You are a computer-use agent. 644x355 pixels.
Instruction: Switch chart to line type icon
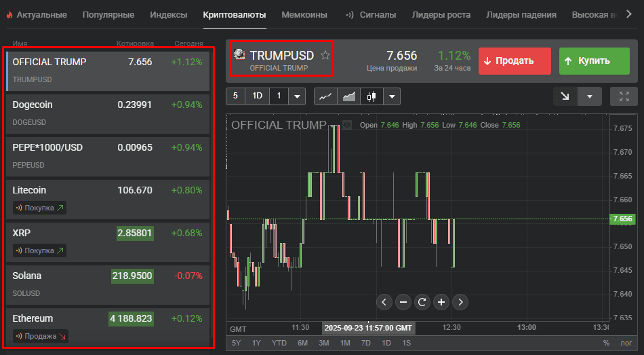click(x=325, y=96)
